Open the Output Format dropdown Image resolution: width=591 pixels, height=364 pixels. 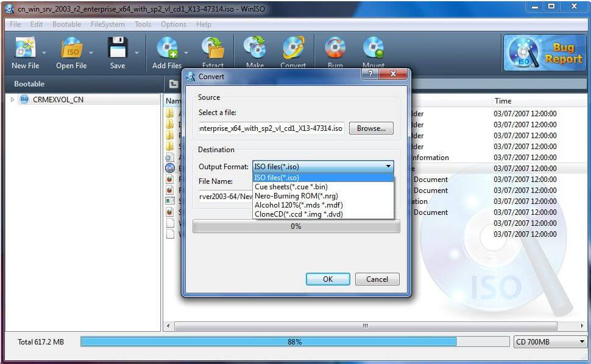click(x=388, y=166)
